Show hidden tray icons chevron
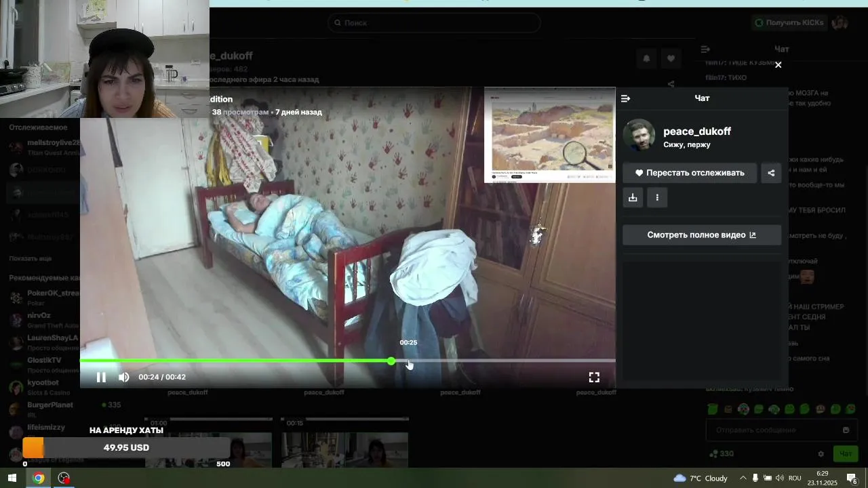Viewport: 868px width, 488px height. pyautogui.click(x=743, y=478)
